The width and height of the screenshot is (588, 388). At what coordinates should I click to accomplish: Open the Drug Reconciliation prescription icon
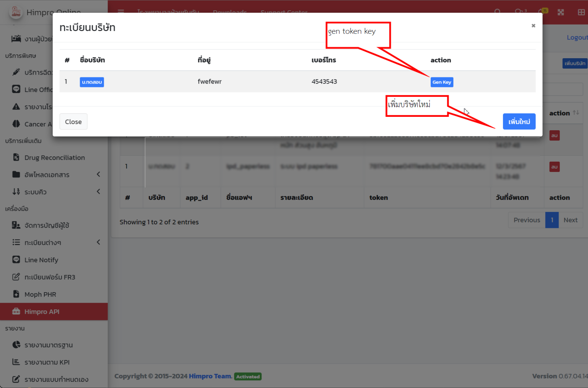(16, 157)
